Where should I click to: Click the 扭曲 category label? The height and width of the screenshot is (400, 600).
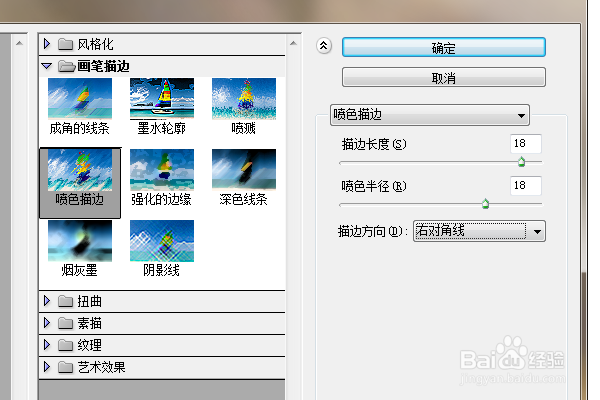click(x=90, y=301)
